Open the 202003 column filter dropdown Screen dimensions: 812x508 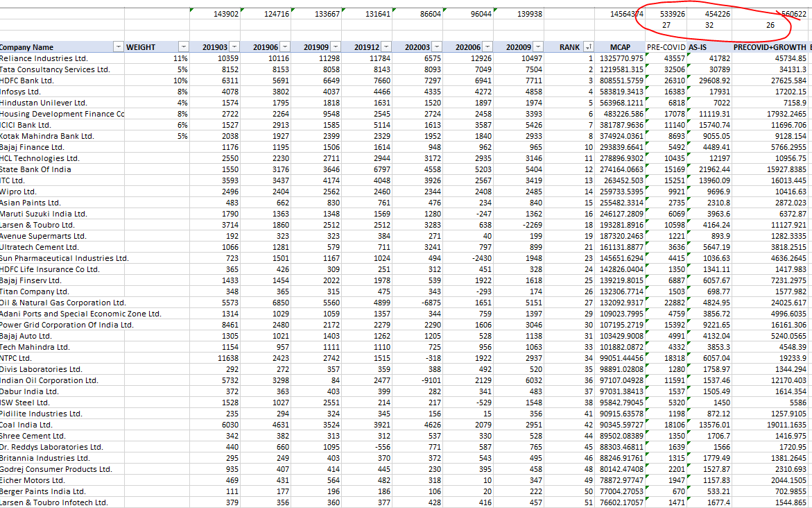tap(437, 47)
